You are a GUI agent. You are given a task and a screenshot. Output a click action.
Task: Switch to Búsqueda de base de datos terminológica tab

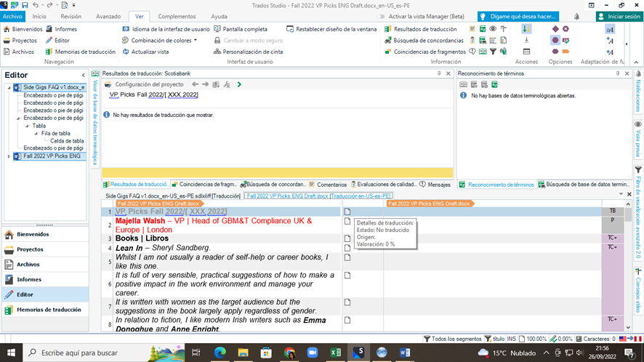[x=584, y=185]
